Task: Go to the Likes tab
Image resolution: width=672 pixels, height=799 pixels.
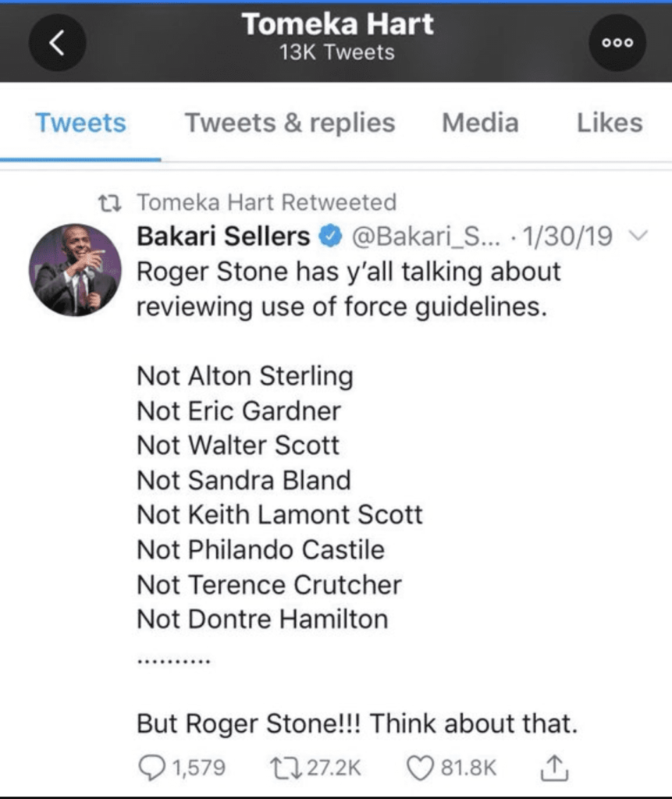Action: coord(610,123)
